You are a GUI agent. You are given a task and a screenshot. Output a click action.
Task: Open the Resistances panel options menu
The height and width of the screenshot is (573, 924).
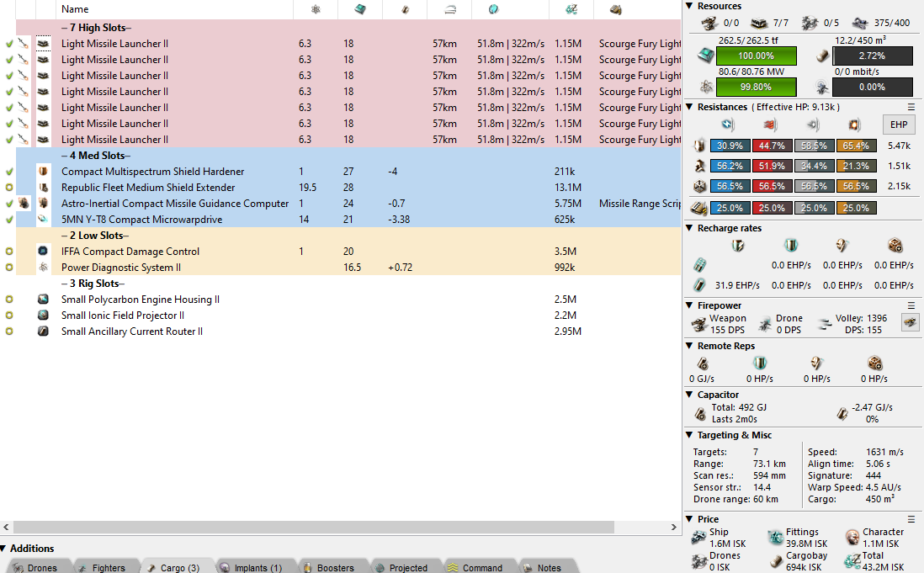[911, 107]
